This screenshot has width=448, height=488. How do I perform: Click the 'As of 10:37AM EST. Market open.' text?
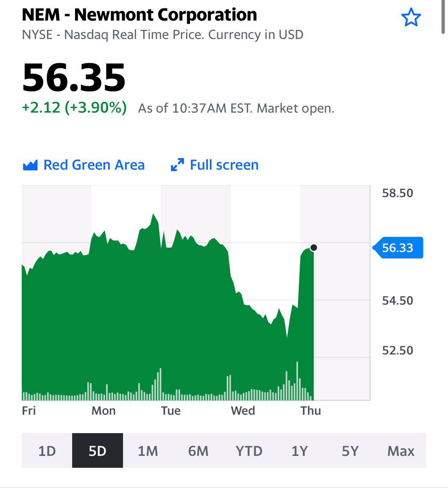coord(236,108)
